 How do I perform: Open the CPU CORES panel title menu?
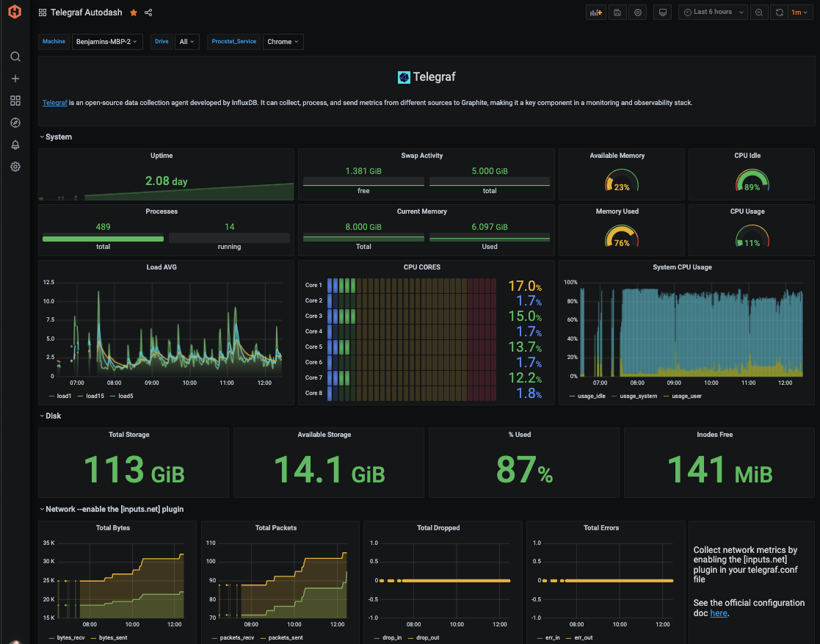tap(422, 267)
